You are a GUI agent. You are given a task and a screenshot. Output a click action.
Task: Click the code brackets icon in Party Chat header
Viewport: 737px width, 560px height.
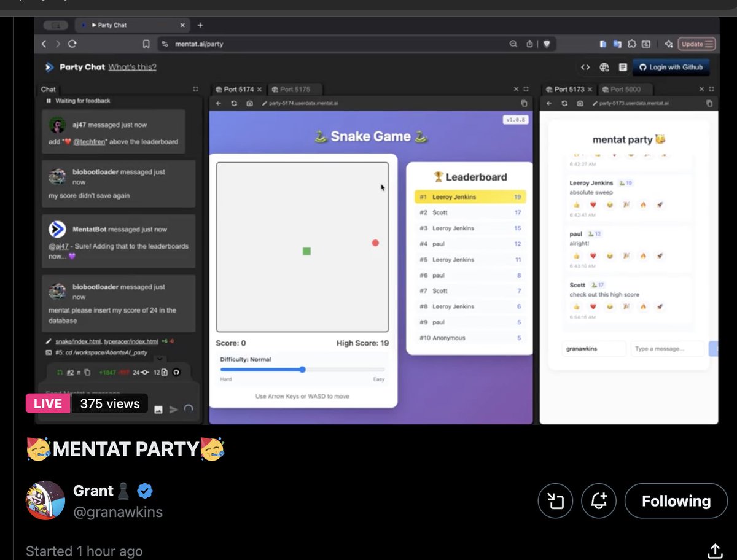pos(585,68)
